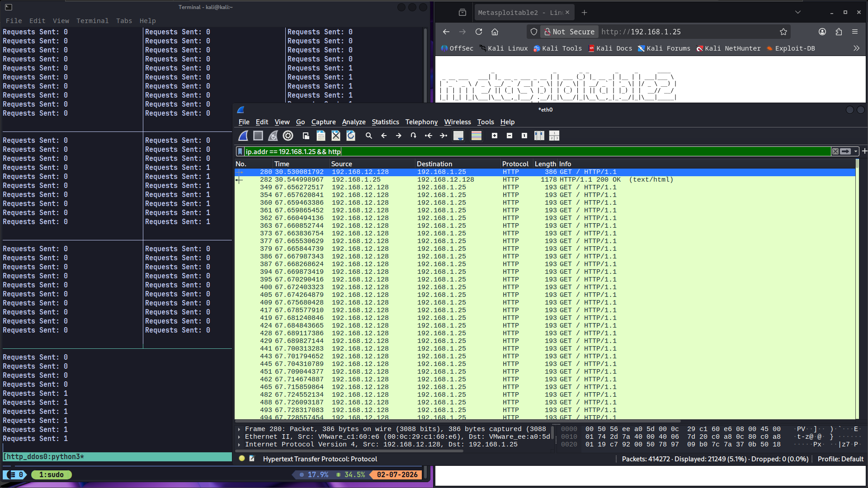Start capturing packets with the shark fin icon

[243, 136]
